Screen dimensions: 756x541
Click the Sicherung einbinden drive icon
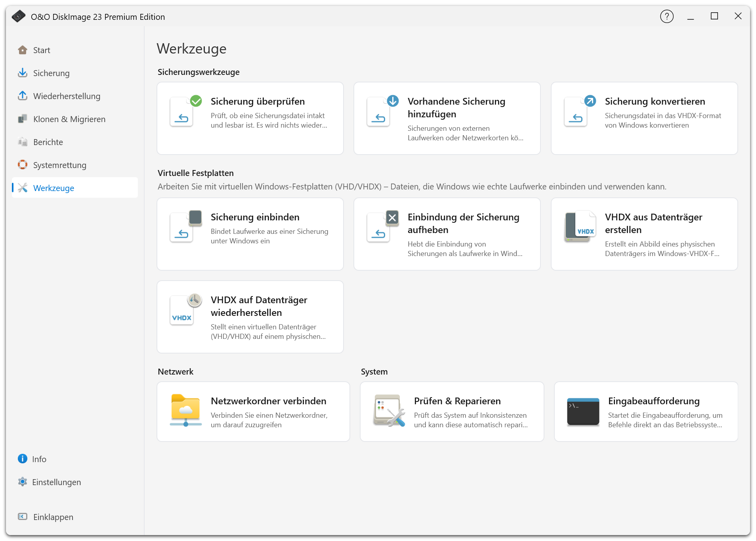click(186, 226)
